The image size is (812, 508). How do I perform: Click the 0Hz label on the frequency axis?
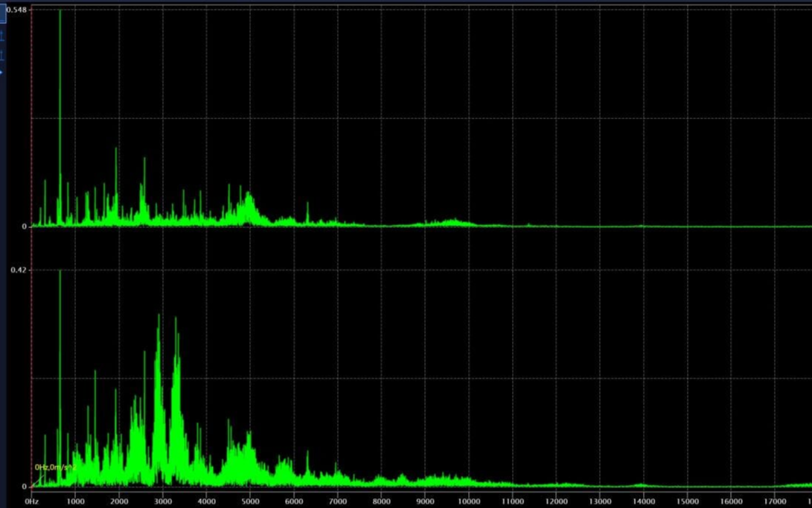pos(32,501)
